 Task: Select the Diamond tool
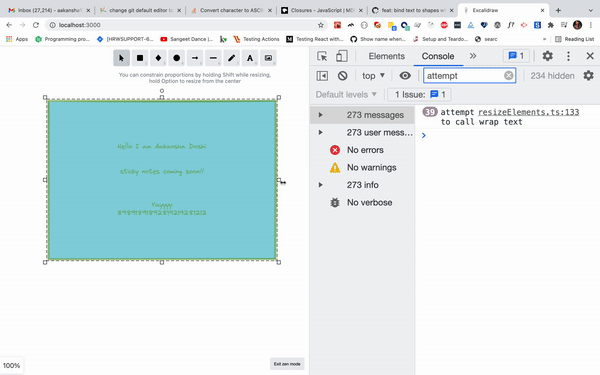click(158, 58)
